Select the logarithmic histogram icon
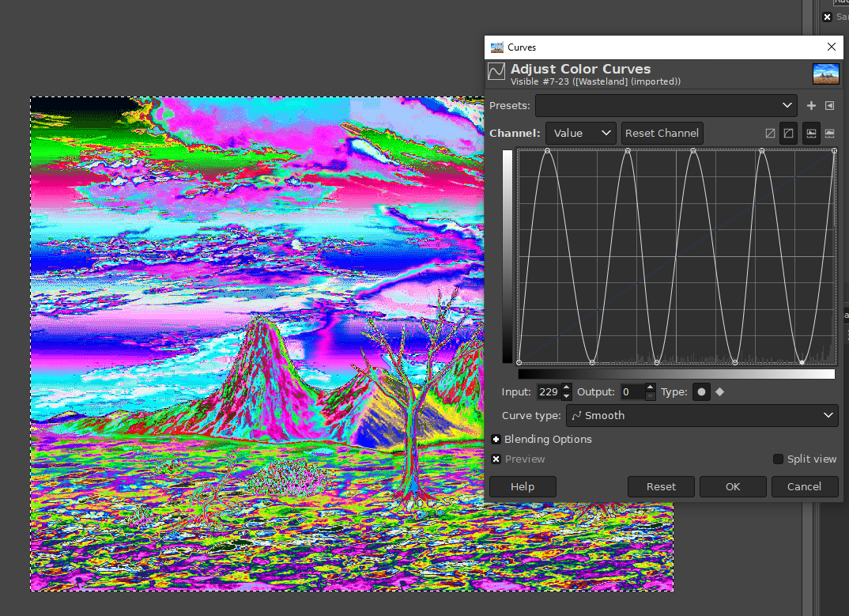The width and height of the screenshot is (849, 616). (829, 134)
